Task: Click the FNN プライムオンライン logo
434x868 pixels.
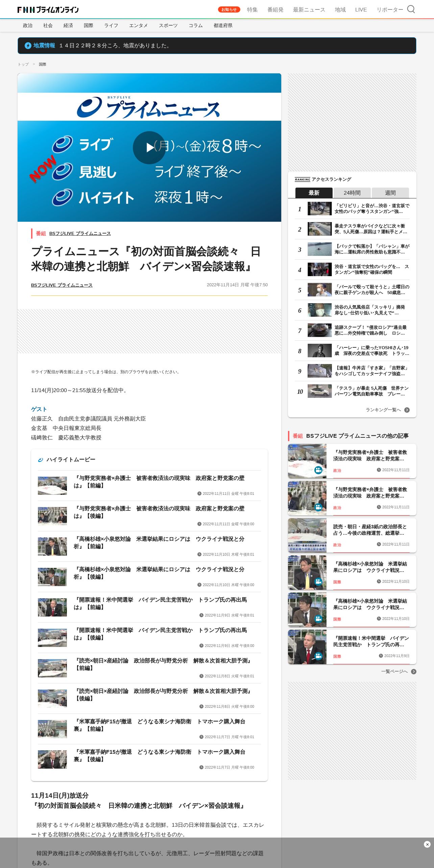Action: (x=48, y=10)
